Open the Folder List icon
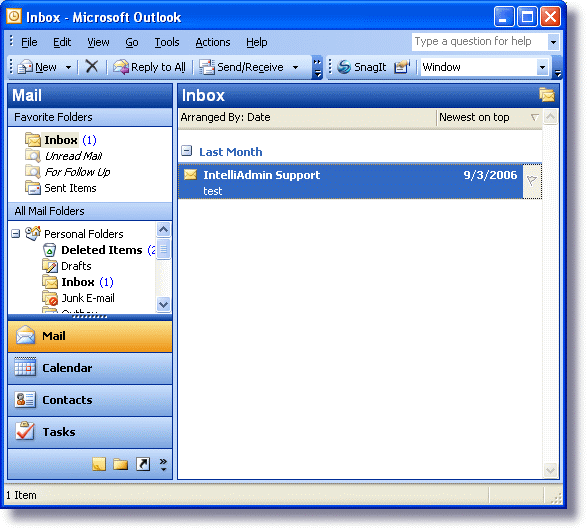587x529 pixels. [x=121, y=464]
